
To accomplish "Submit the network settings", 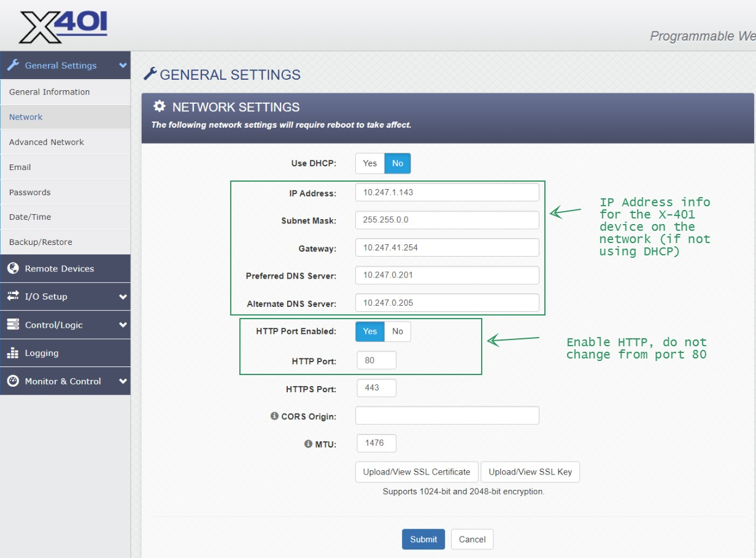I will point(423,539).
